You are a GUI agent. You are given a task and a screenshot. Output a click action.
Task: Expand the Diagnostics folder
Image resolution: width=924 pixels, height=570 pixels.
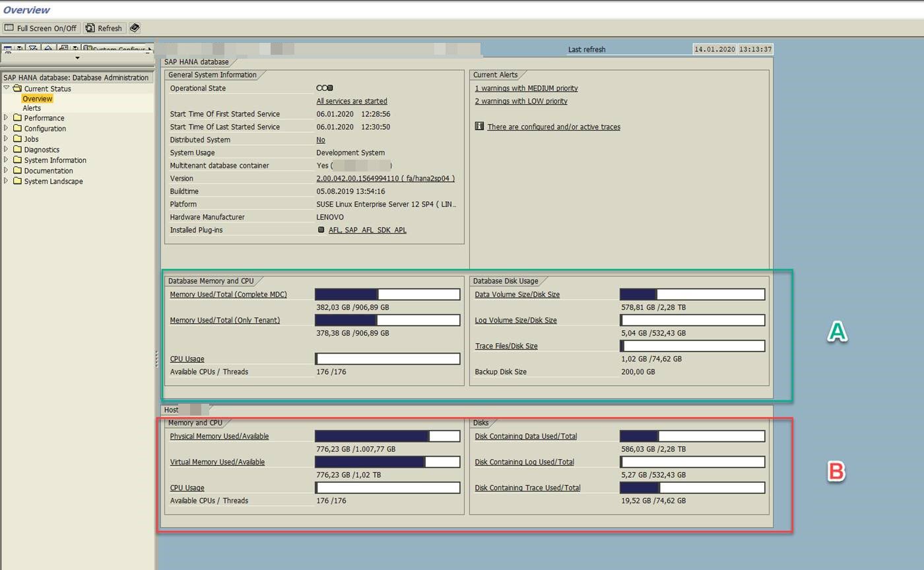[7, 149]
